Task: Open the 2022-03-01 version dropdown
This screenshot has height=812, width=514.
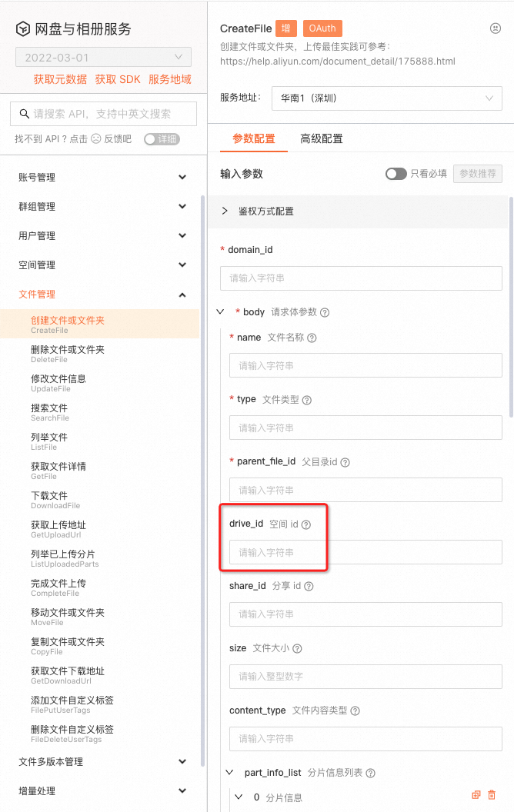Action: click(104, 57)
